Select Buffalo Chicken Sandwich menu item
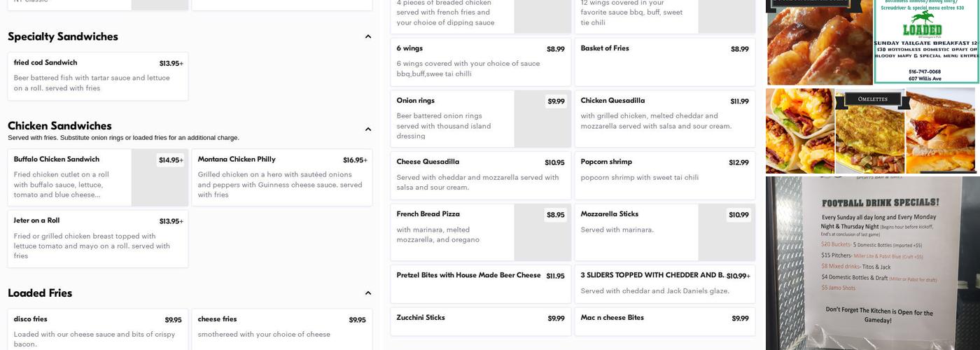980x350 pixels. [x=70, y=178]
